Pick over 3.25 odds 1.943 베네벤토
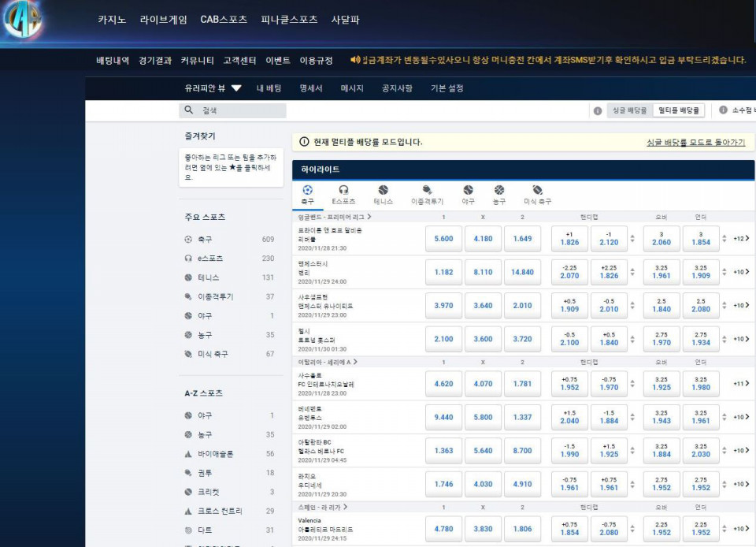Image resolution: width=756 pixels, height=547 pixels. point(661,417)
